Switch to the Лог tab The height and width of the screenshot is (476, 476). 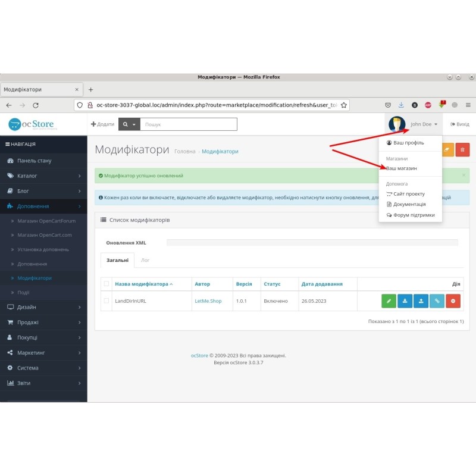[145, 260]
